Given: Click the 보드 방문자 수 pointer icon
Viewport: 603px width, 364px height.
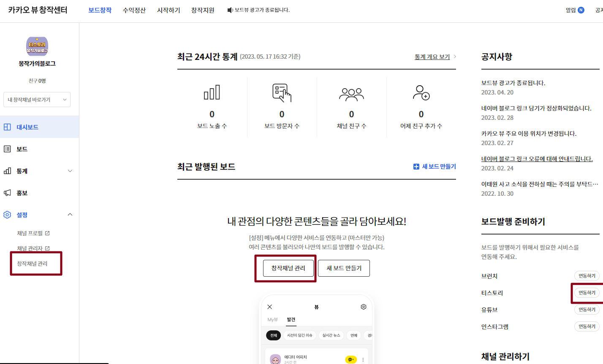Looking at the screenshot, I should pyautogui.click(x=282, y=93).
